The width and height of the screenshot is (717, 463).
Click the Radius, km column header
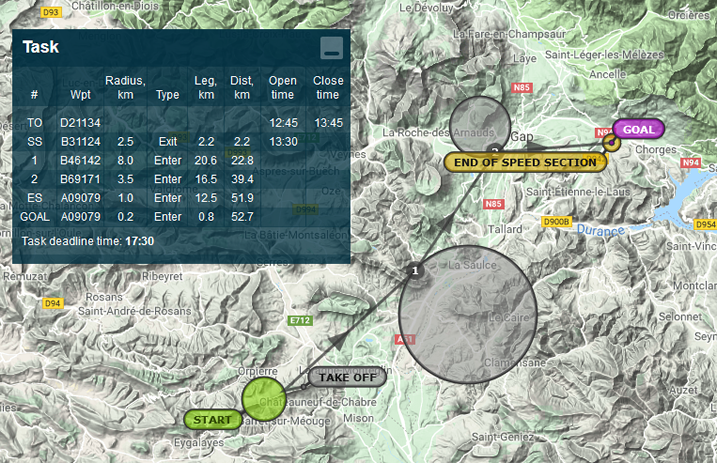125,88
